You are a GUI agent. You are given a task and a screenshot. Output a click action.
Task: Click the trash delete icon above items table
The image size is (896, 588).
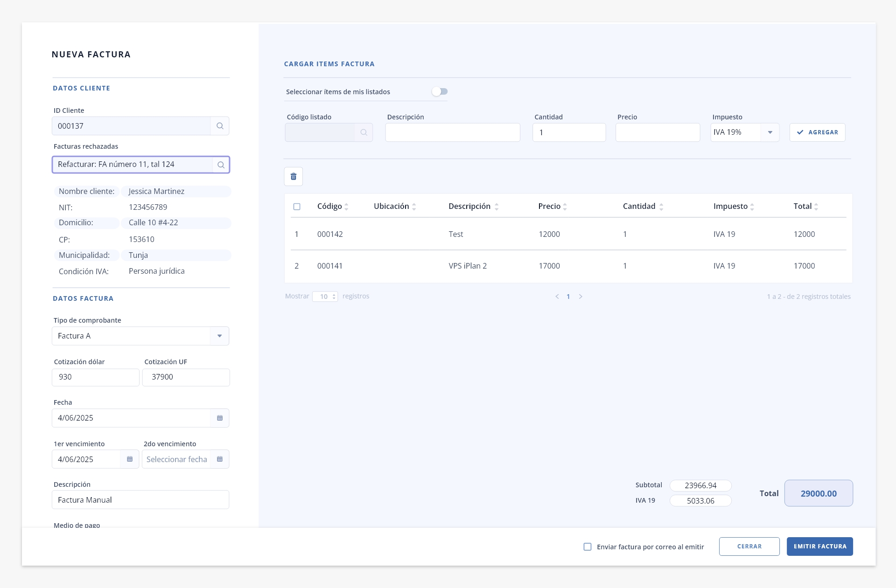294,177
